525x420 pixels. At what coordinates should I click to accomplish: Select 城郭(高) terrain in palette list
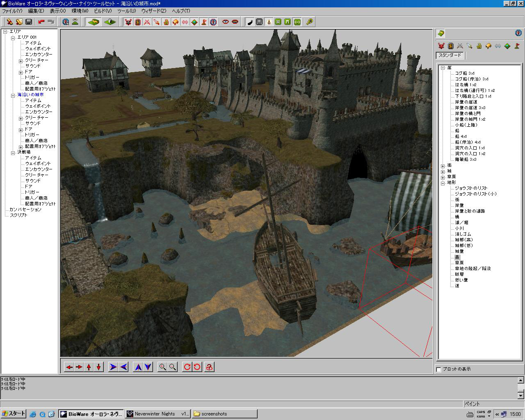(464, 240)
